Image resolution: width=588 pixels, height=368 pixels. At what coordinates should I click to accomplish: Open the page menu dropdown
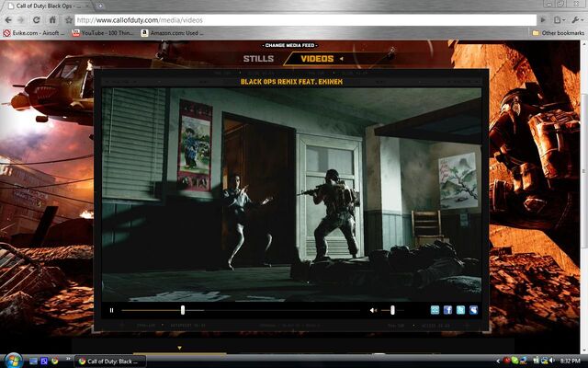(560, 20)
